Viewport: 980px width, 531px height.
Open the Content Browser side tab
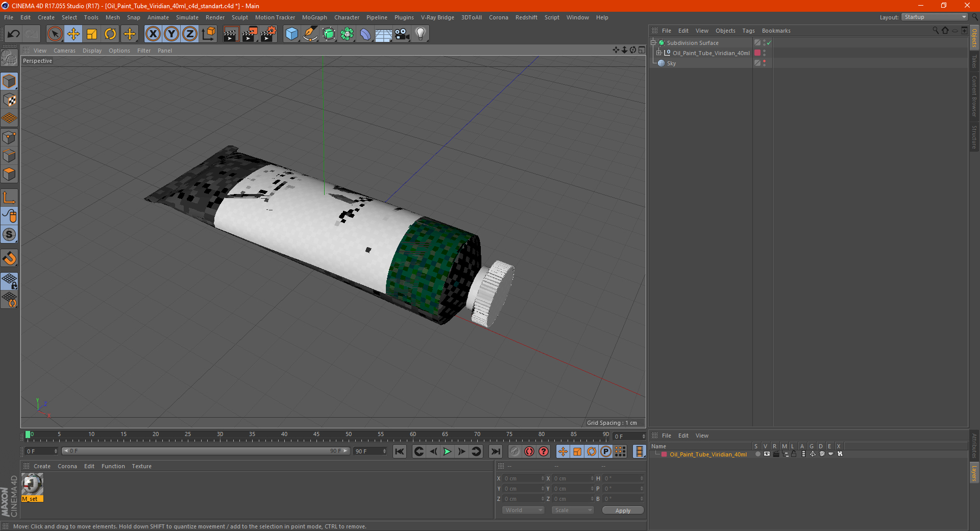click(x=974, y=96)
